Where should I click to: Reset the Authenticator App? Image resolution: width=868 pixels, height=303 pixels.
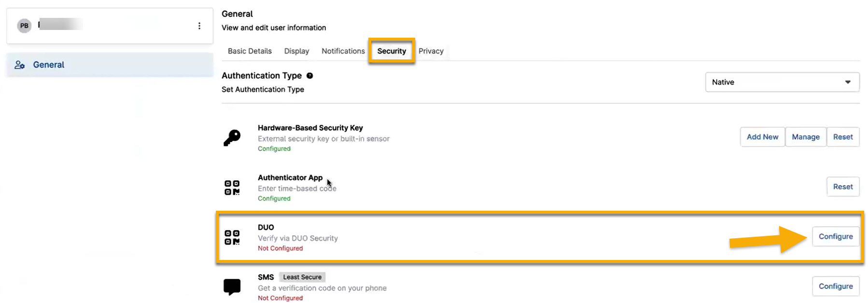(x=843, y=187)
